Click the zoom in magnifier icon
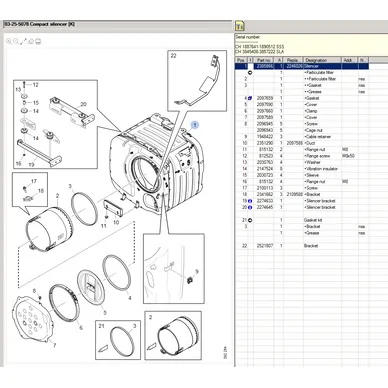Viewport: 388px width, 388px height. click(x=9, y=41)
